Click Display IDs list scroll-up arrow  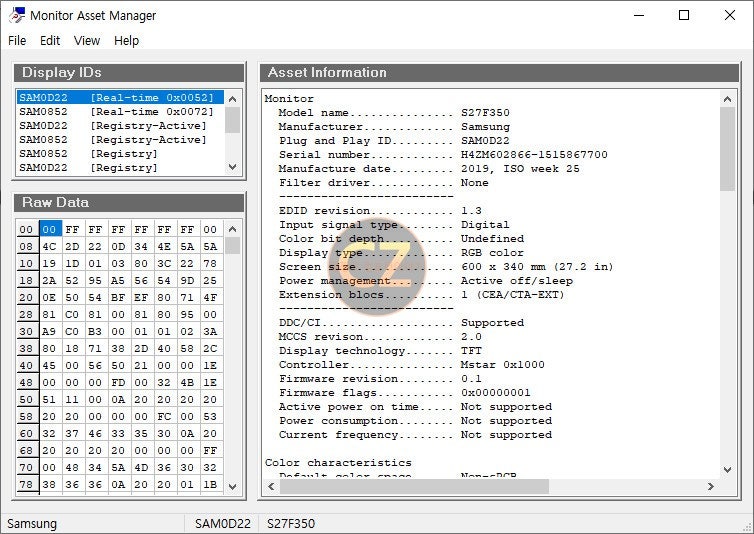pos(233,99)
